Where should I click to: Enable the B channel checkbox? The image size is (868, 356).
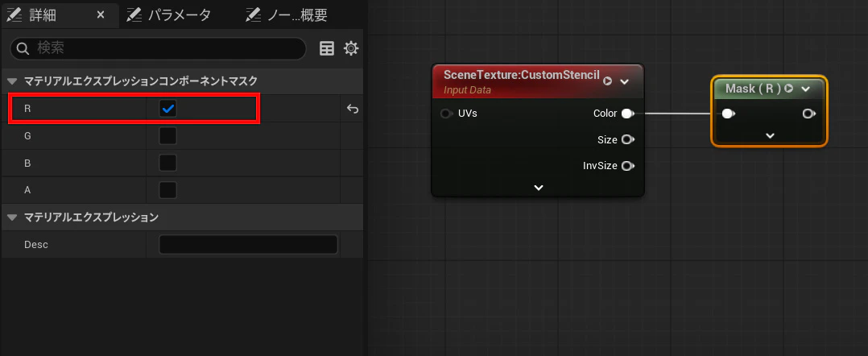click(x=167, y=163)
